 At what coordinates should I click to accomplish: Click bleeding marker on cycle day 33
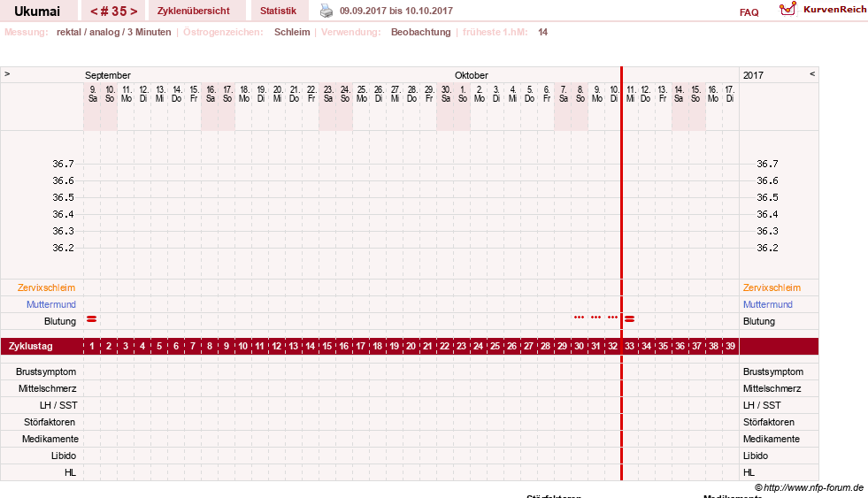click(x=629, y=319)
